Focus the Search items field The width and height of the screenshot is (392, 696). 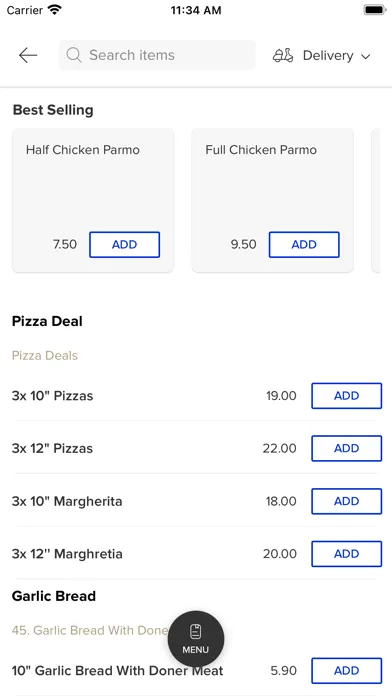(x=157, y=55)
